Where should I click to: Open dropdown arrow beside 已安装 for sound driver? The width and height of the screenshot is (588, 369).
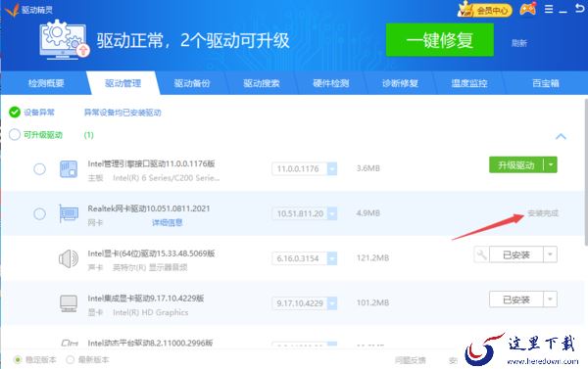[x=550, y=254]
